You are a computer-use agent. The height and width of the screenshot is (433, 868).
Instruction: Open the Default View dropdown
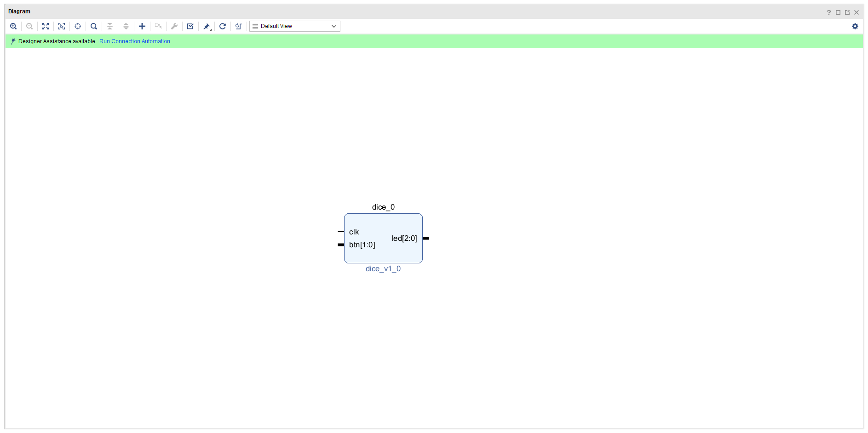295,26
